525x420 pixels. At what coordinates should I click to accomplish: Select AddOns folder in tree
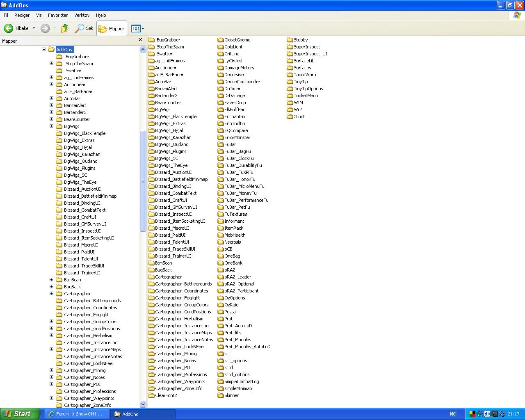(64, 50)
